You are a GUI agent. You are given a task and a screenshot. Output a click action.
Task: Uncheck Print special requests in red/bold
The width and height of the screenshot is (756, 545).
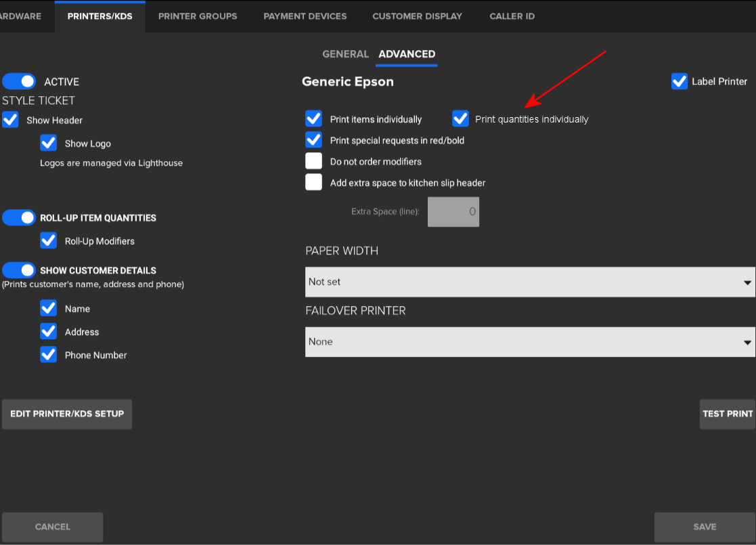[313, 139]
